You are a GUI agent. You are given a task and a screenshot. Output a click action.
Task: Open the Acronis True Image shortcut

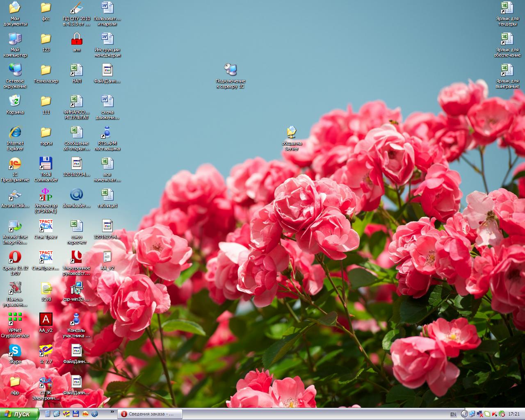(x=15, y=226)
